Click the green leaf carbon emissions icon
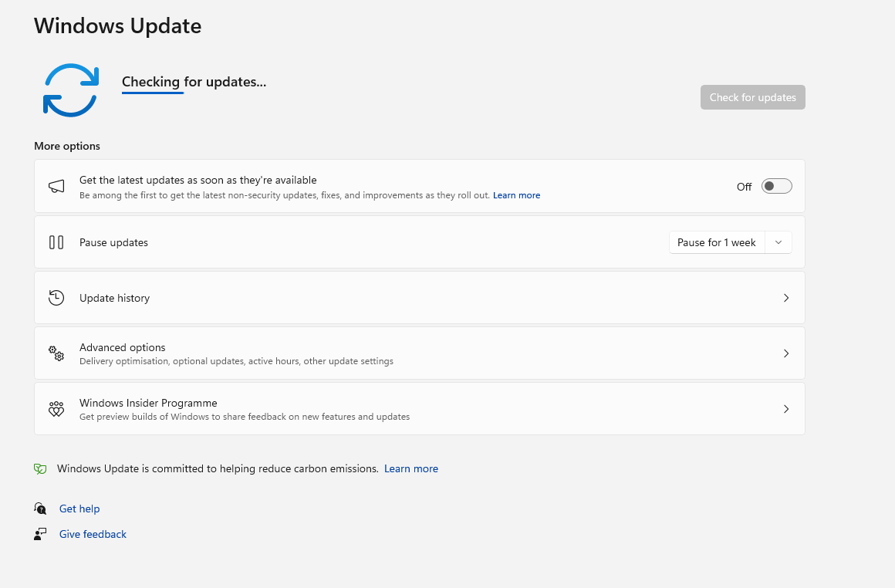This screenshot has height=588, width=895. [40, 468]
